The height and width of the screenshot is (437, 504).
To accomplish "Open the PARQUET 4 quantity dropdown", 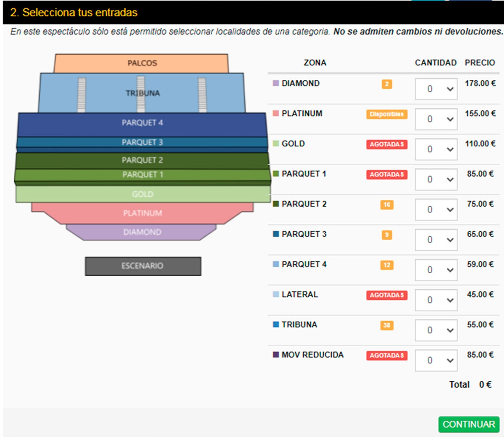I will coord(436,270).
